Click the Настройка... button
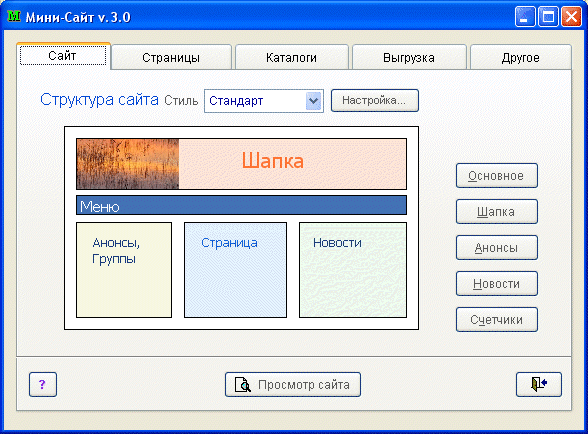588x434 pixels. [374, 100]
